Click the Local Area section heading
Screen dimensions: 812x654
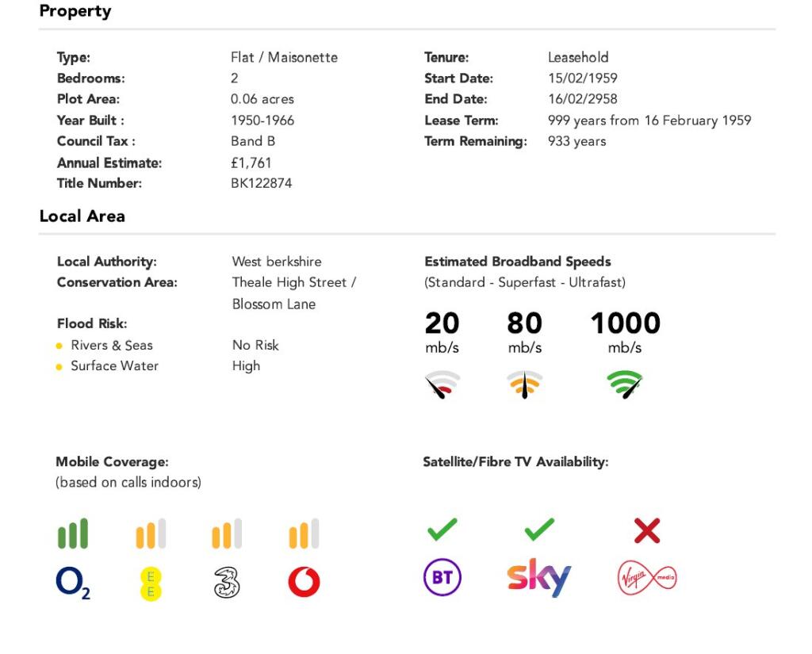click(82, 216)
